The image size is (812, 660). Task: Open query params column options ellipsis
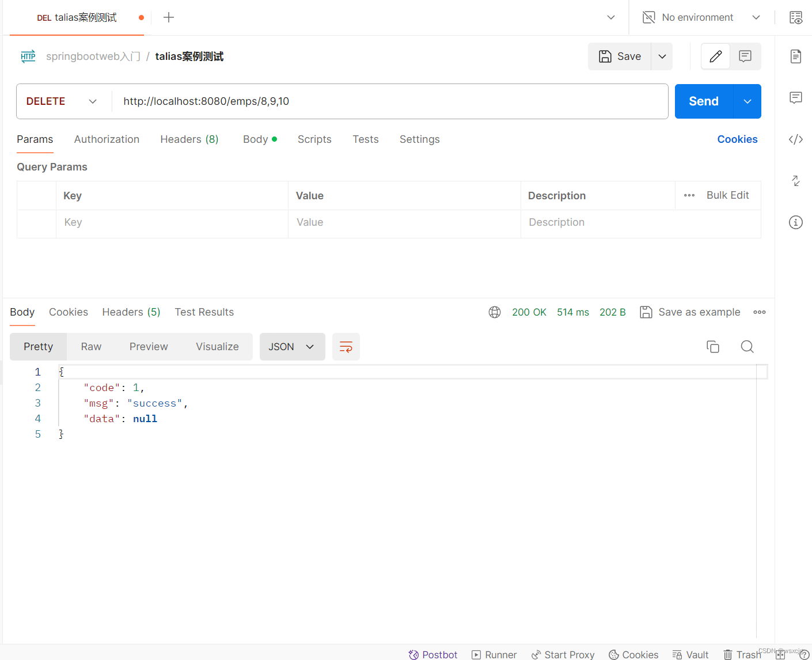click(x=689, y=195)
